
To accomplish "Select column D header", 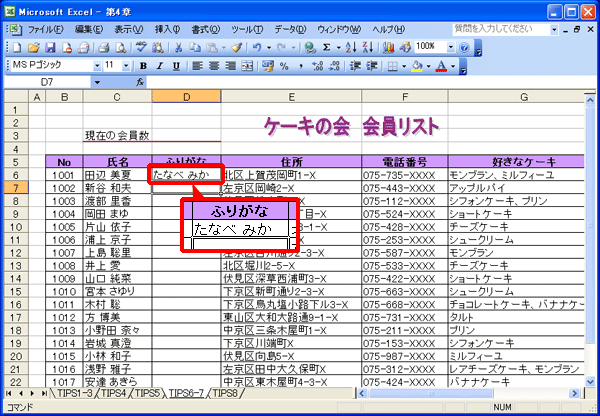I will [x=186, y=97].
